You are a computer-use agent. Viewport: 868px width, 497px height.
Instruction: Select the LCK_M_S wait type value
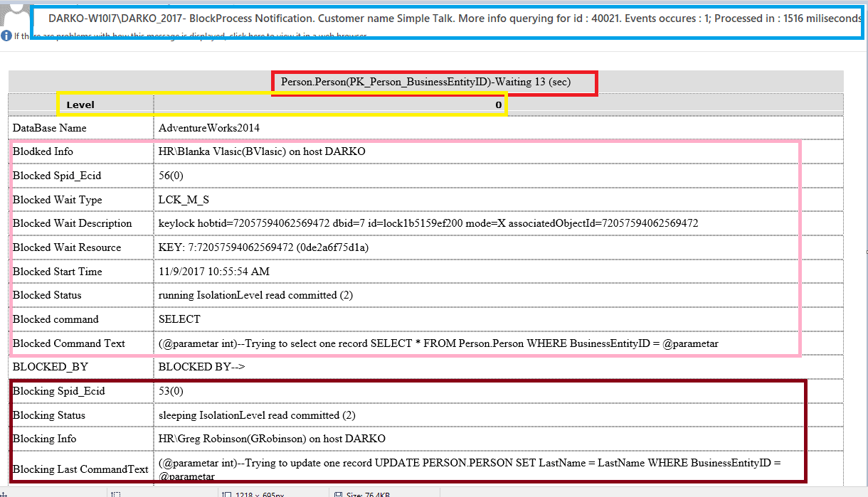(x=184, y=200)
